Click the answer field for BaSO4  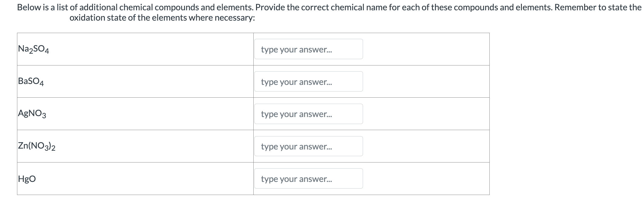point(308,81)
